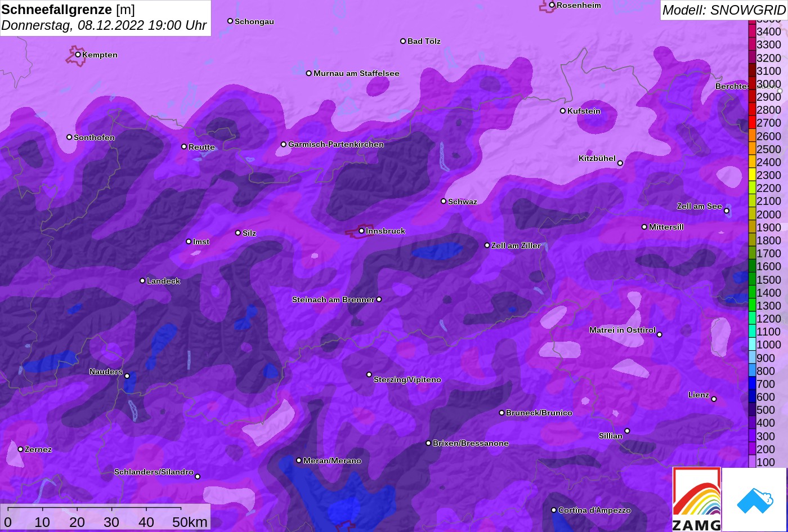
Task: Click the Imst marker dot
Action: (x=189, y=242)
